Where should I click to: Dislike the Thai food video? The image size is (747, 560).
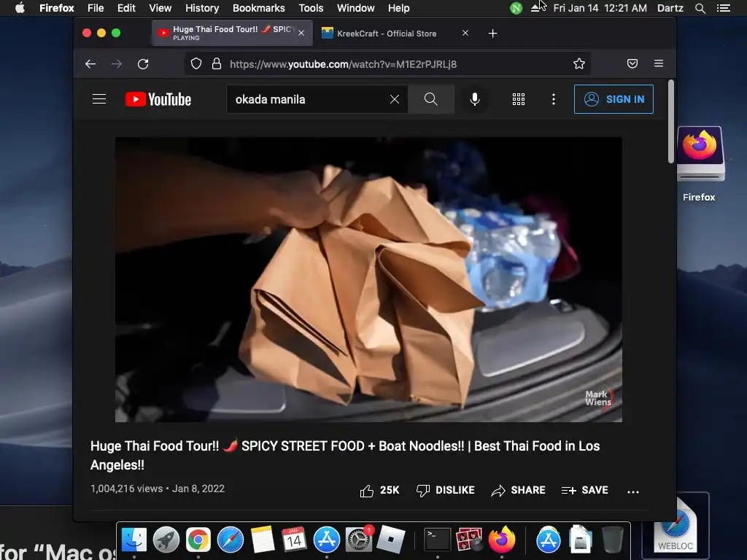[446, 491]
